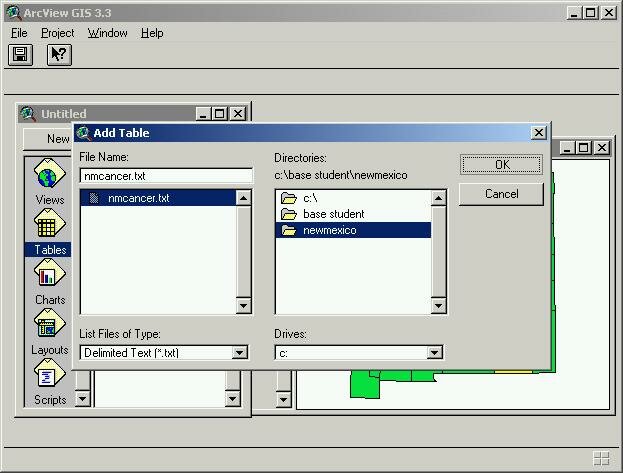Click the Untitled project window icon
Screen dimensions: 623x473
click(x=27, y=114)
